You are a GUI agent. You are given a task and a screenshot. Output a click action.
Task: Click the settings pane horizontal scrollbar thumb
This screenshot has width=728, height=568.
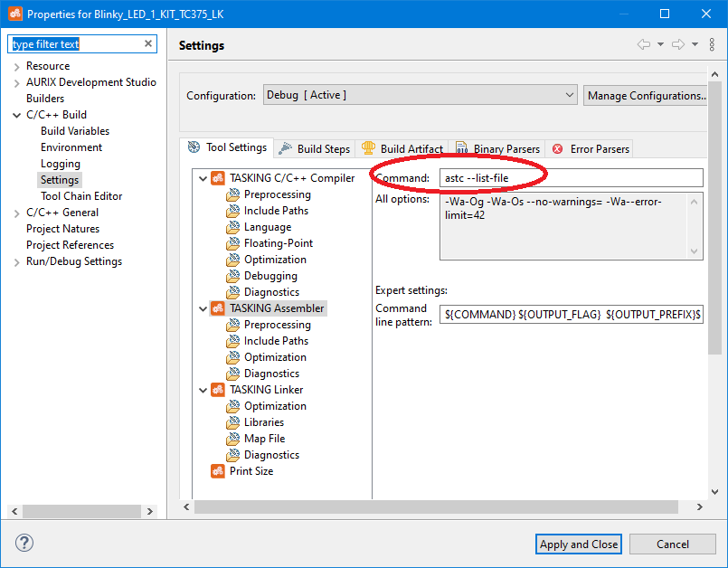437,506
